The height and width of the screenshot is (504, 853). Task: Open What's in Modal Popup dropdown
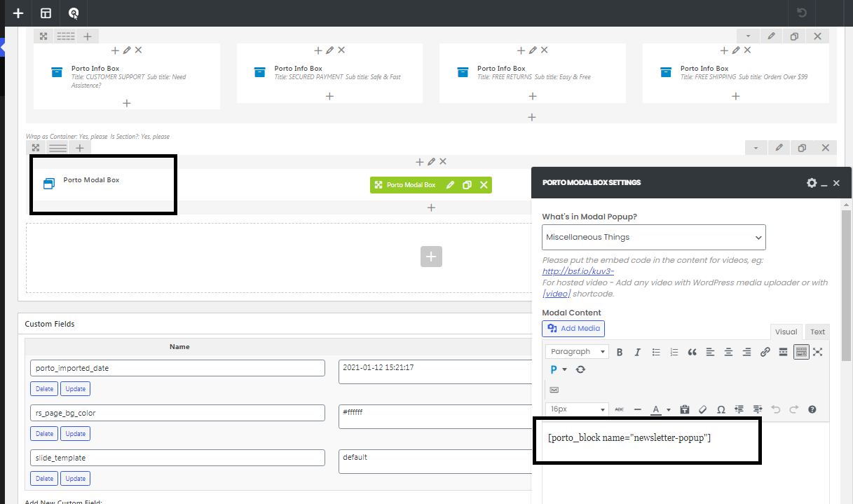(x=654, y=238)
